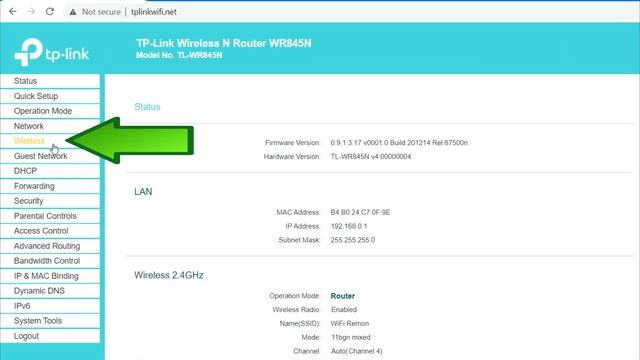
Task: Click subnet mask 255.255.255.0 value
Action: (353, 240)
